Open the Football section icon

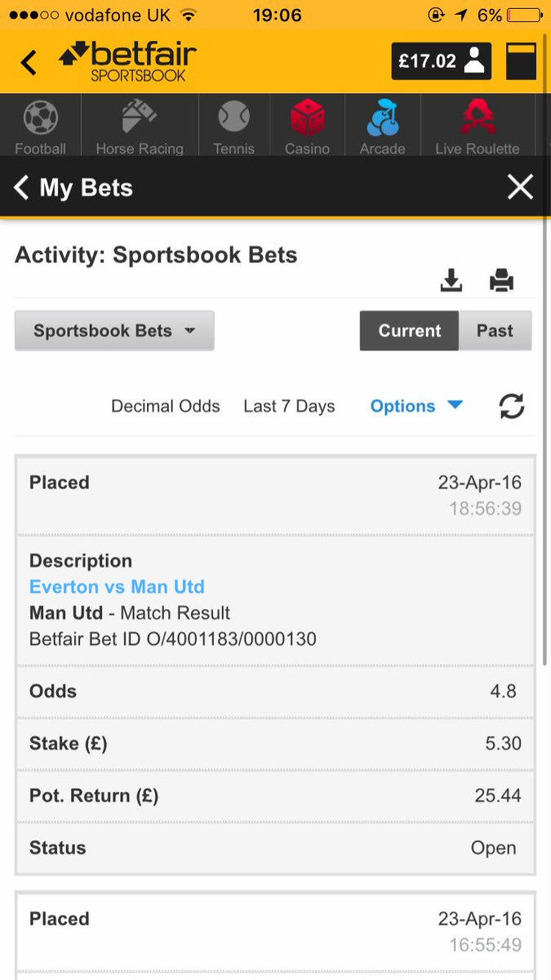pyautogui.click(x=40, y=119)
